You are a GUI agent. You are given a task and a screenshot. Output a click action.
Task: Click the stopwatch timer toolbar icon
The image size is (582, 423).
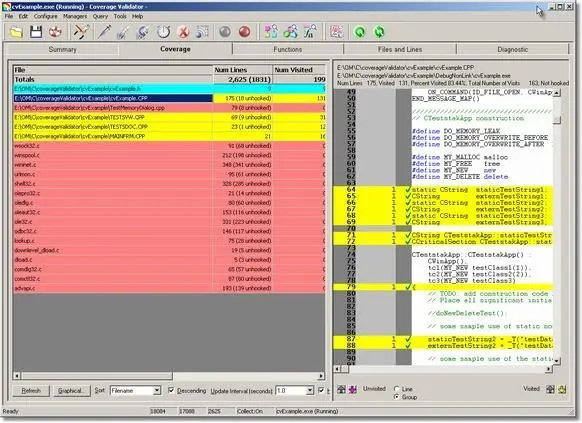tap(163, 32)
